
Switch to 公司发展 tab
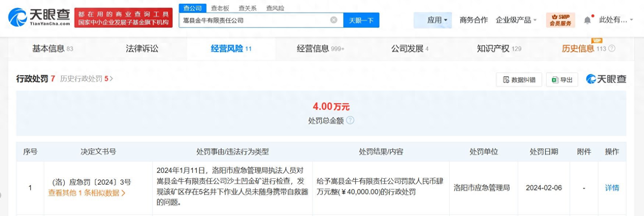pos(410,48)
